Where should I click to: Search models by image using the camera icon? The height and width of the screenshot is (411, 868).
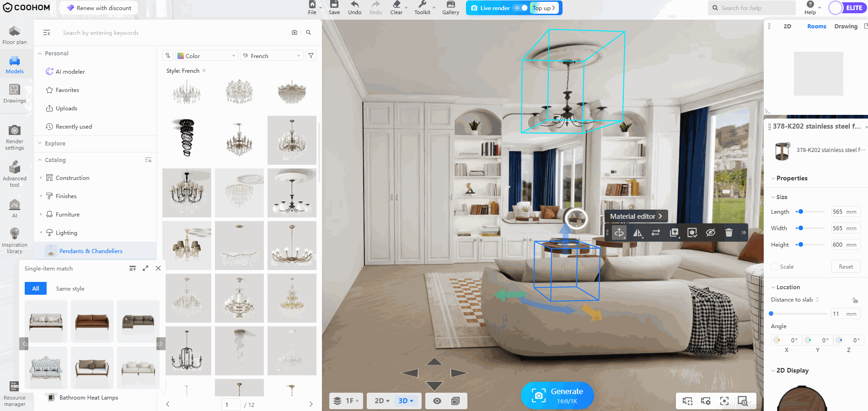click(295, 32)
